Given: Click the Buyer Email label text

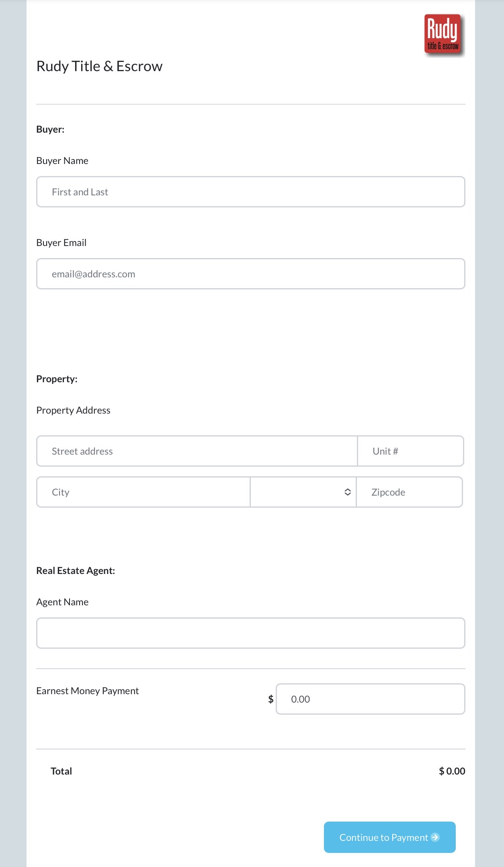Looking at the screenshot, I should point(61,243).
